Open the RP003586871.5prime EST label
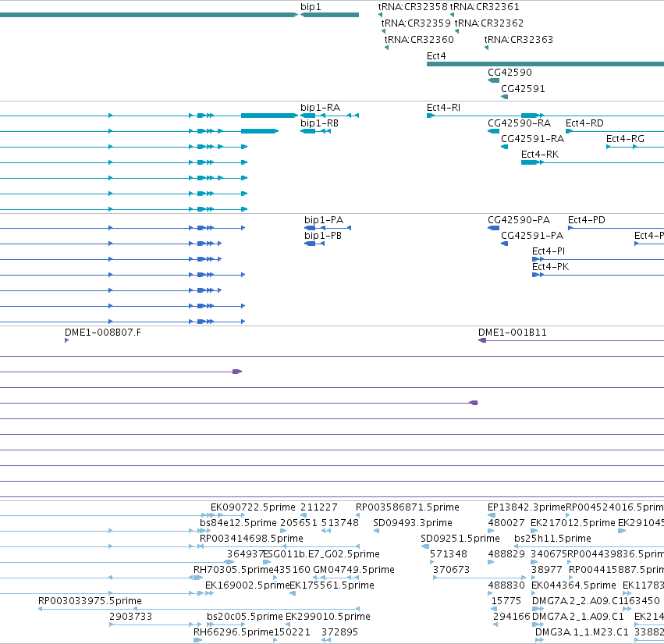The height and width of the screenshot is (644, 664). tap(407, 507)
